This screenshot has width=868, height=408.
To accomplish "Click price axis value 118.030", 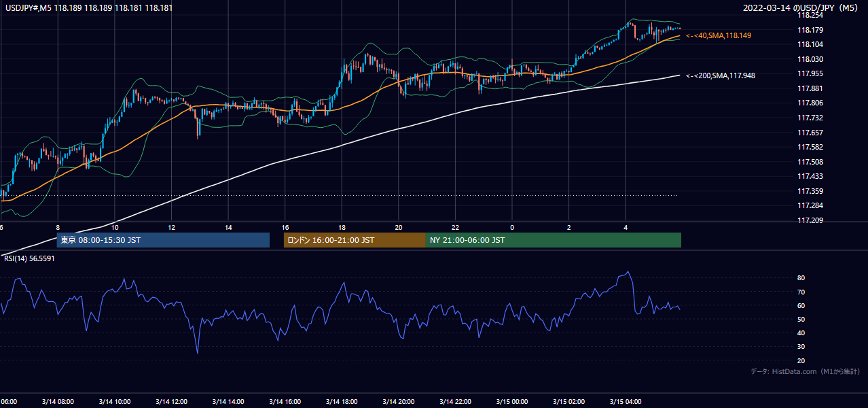I will (x=810, y=59).
